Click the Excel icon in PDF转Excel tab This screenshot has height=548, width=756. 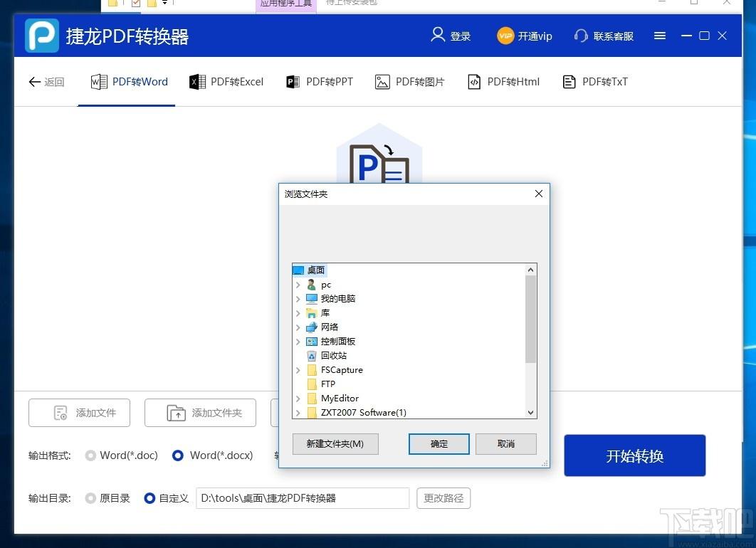[x=197, y=82]
